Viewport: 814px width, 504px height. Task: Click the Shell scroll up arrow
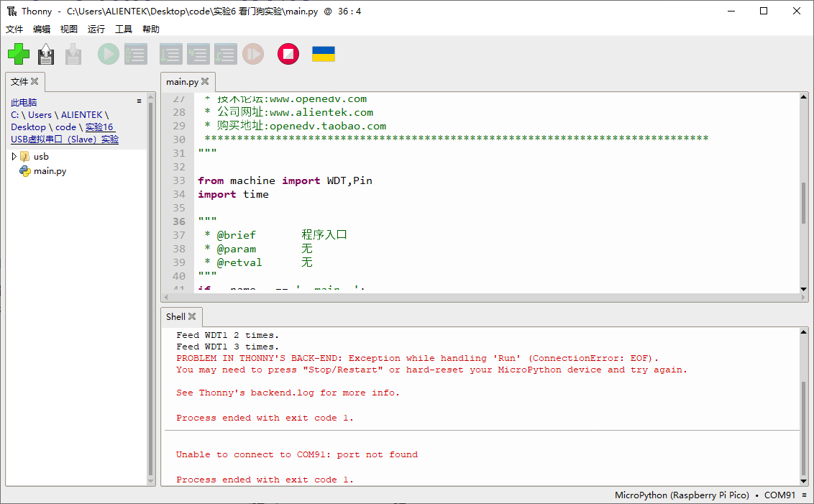click(x=804, y=331)
